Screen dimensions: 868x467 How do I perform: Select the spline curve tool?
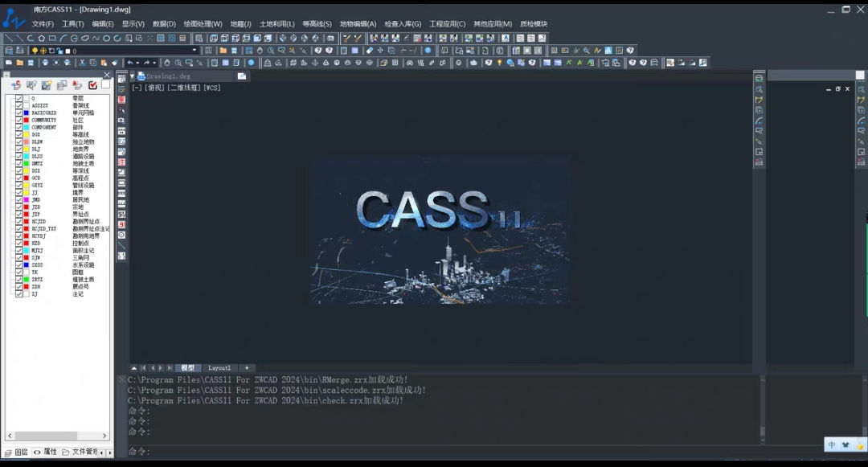click(x=96, y=38)
